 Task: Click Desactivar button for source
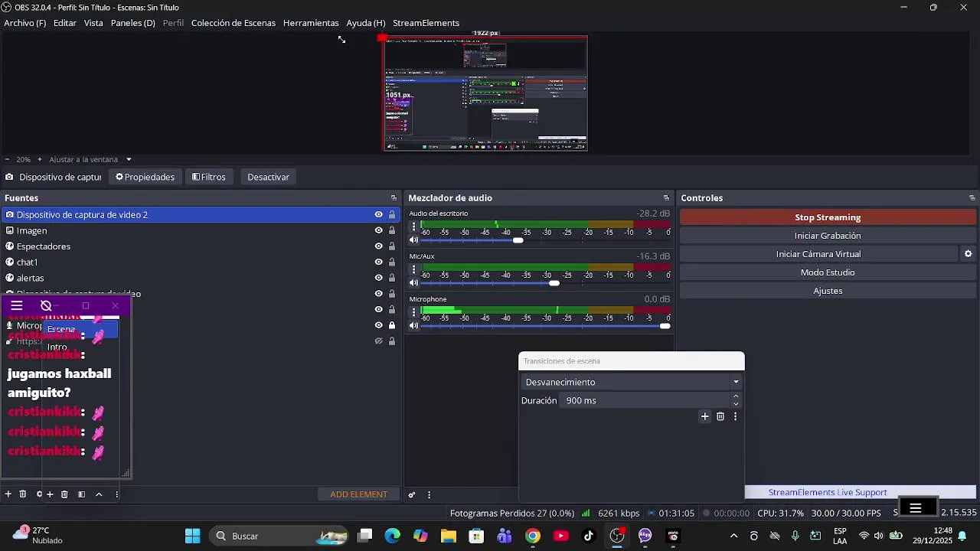269,177
